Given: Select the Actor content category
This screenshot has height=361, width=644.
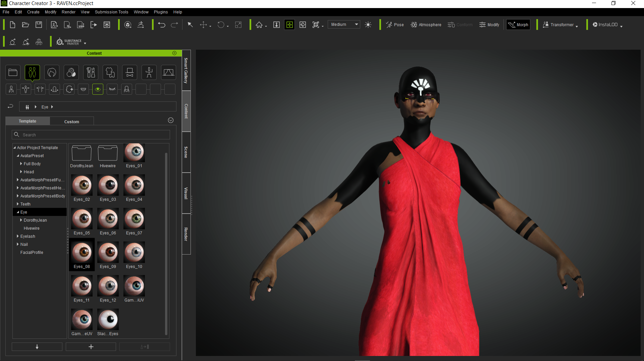Looking at the screenshot, I should point(32,72).
